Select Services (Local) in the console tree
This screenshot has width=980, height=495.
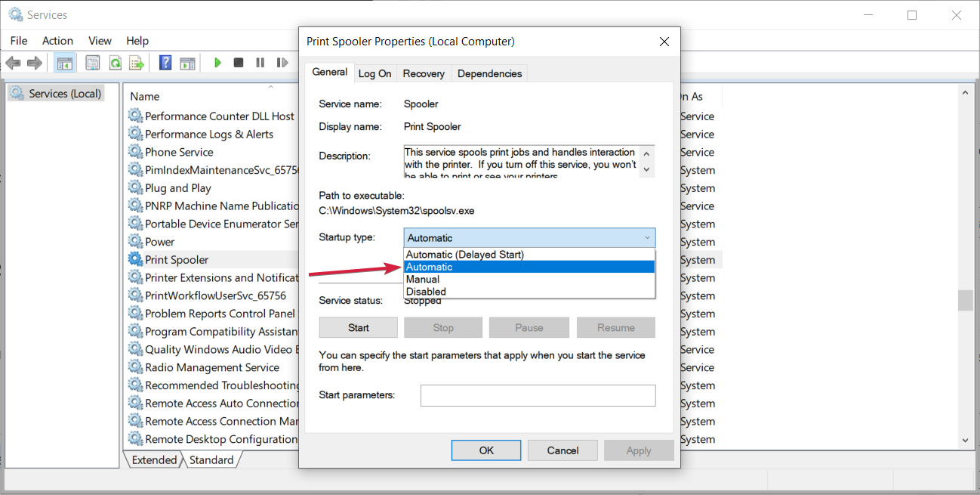click(x=57, y=94)
